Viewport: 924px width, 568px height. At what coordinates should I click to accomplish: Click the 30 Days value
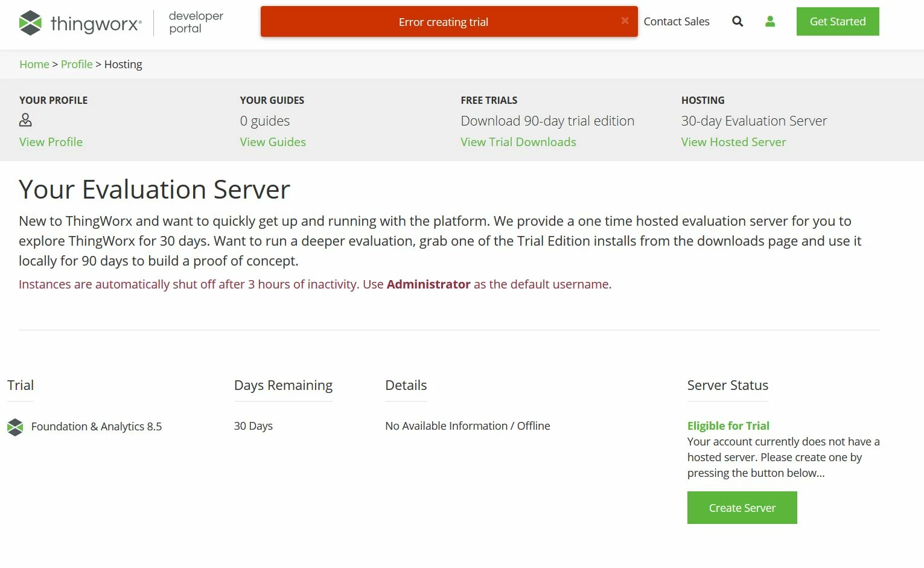(x=253, y=426)
